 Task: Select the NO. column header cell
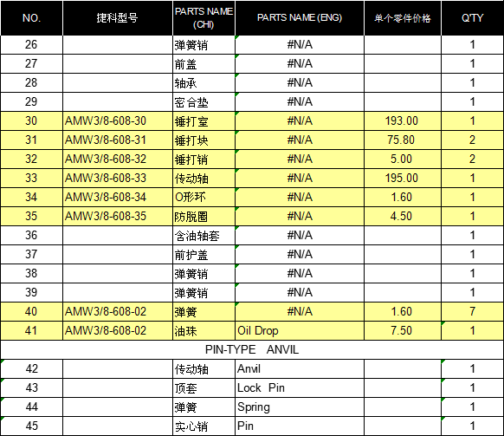click(x=31, y=17)
